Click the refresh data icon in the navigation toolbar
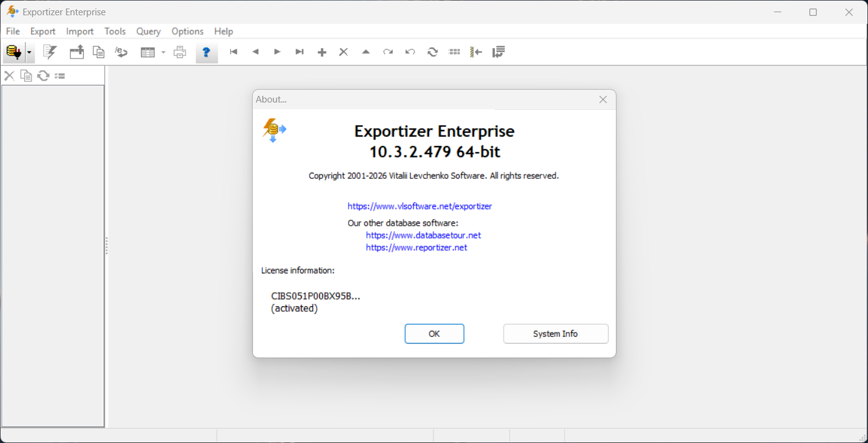Viewport: 868px width, 443px height. [433, 52]
